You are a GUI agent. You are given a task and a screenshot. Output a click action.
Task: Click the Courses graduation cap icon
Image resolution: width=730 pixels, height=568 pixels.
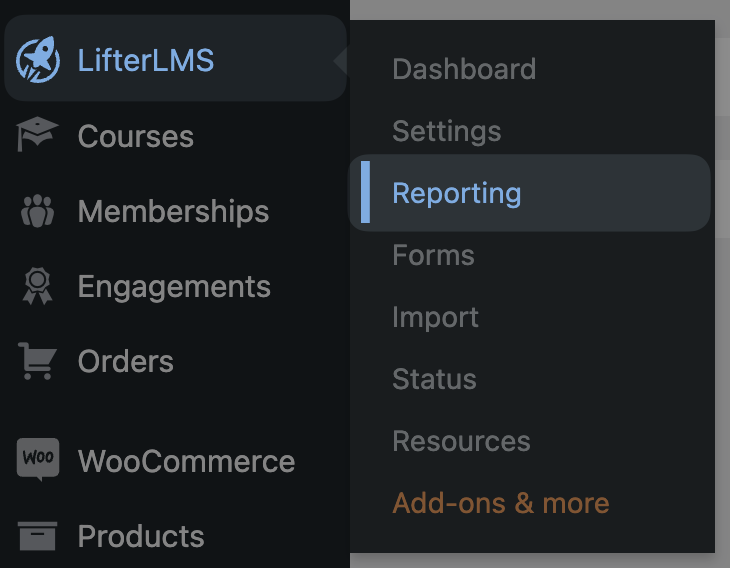point(38,135)
